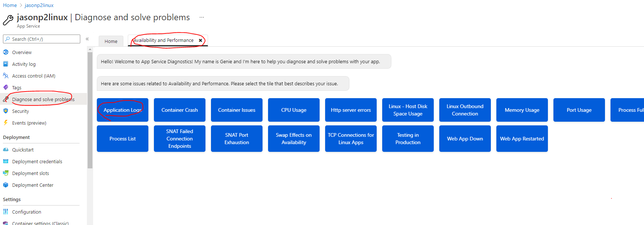Viewport: 644px width, 225px height.
Task: Click the Events lightning bolt icon
Action: click(6, 123)
